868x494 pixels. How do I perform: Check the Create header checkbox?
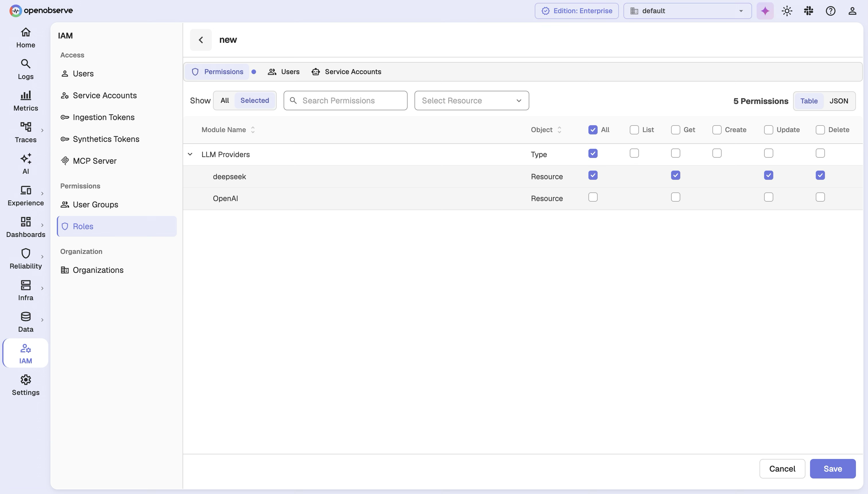(x=717, y=130)
